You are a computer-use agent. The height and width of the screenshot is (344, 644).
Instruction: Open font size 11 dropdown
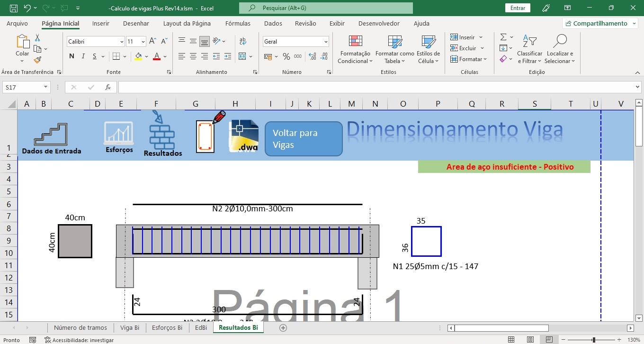pyautogui.click(x=143, y=42)
